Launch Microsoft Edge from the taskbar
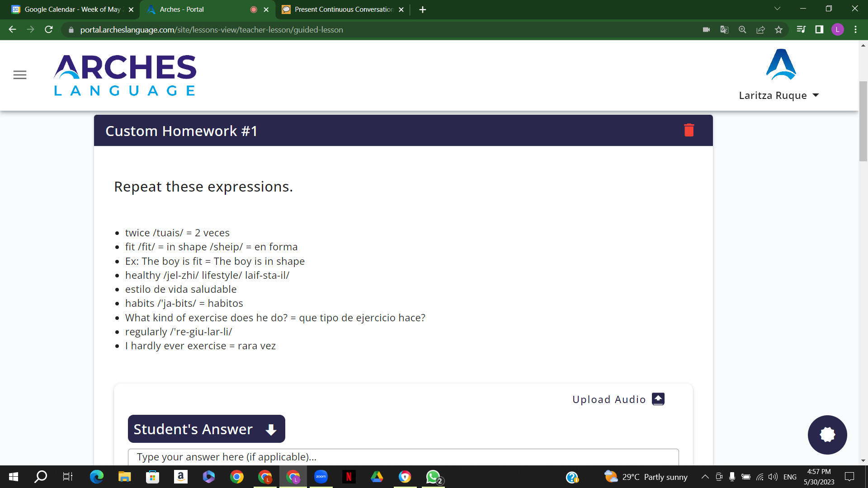Screen dimensions: 868x488 tap(96, 477)
